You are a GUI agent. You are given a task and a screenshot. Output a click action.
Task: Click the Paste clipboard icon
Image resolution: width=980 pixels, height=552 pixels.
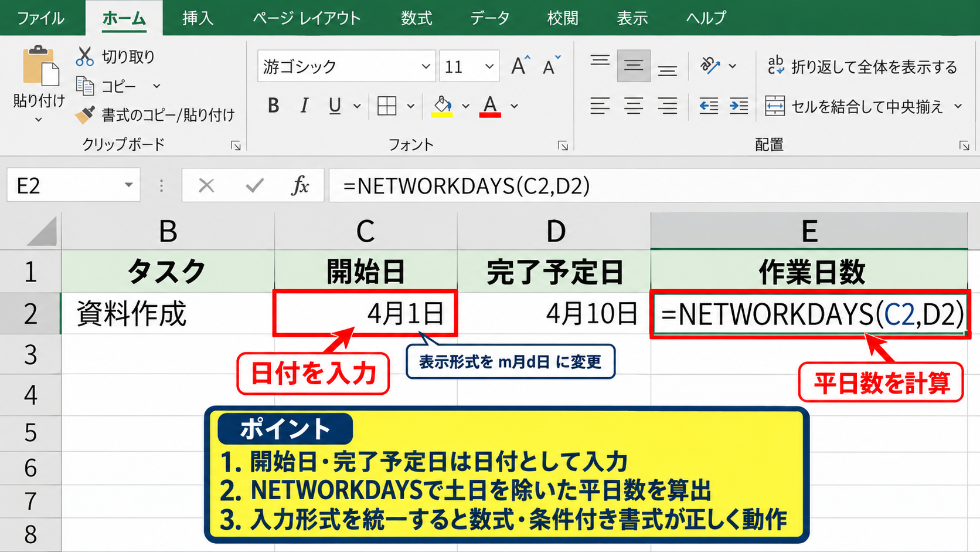(x=40, y=65)
